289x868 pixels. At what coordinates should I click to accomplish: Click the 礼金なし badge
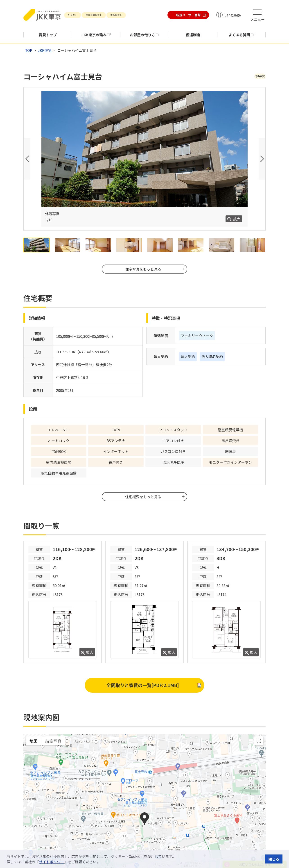pyautogui.click(x=72, y=15)
